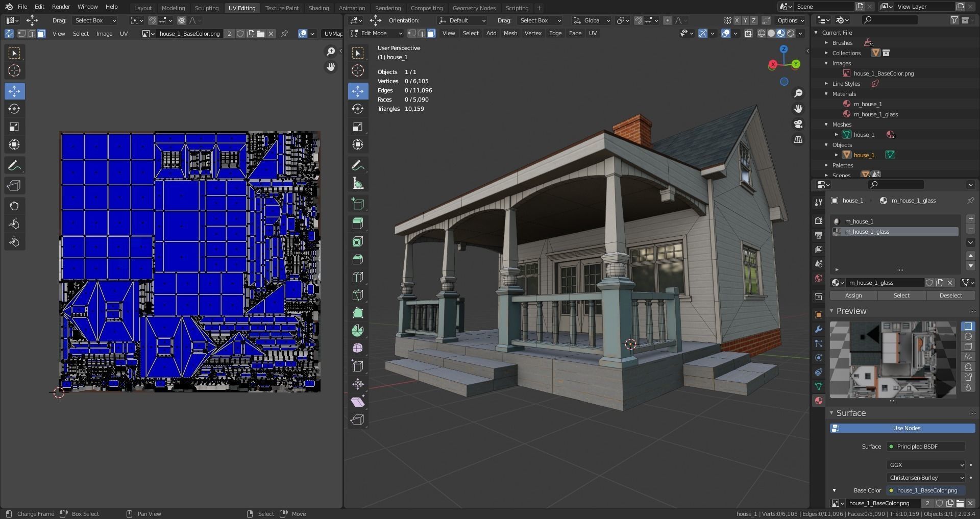Toggle Use Nodes for material
The width and height of the screenshot is (980, 519).
[902, 428]
